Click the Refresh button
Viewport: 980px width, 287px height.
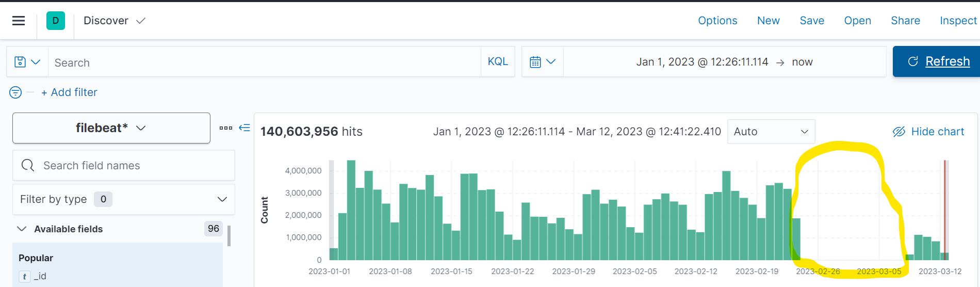[x=937, y=61]
